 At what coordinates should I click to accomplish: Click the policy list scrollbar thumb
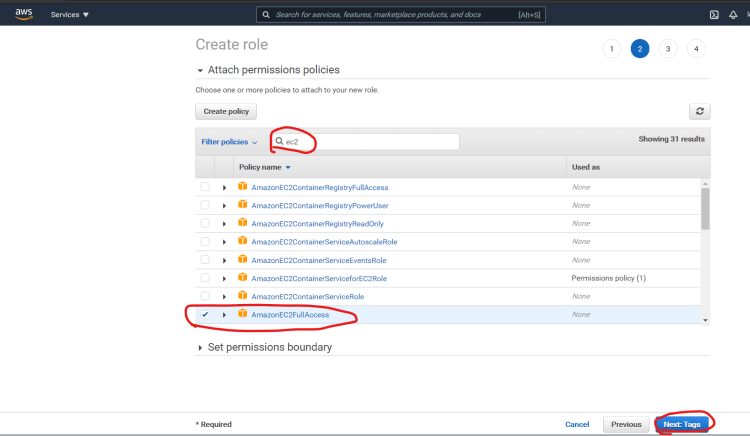pos(705,208)
